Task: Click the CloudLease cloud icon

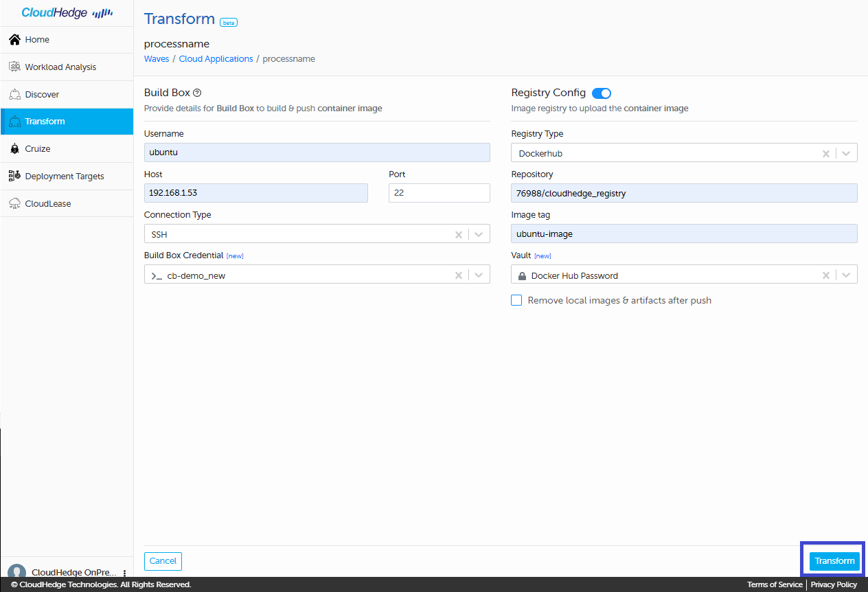Action: pos(14,203)
